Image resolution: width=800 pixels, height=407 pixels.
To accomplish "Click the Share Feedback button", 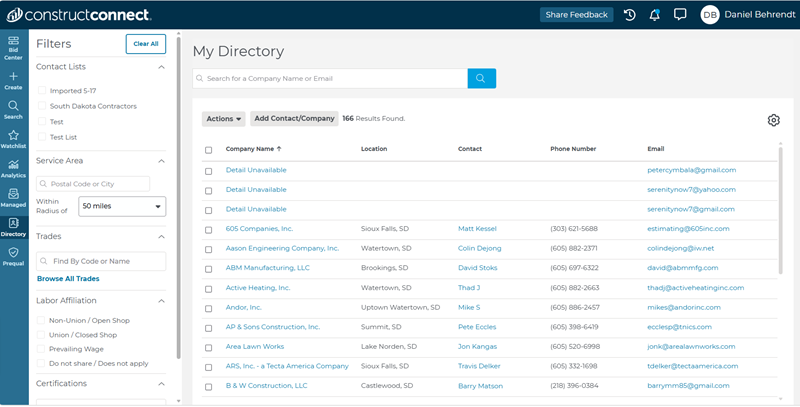I will [x=577, y=15].
